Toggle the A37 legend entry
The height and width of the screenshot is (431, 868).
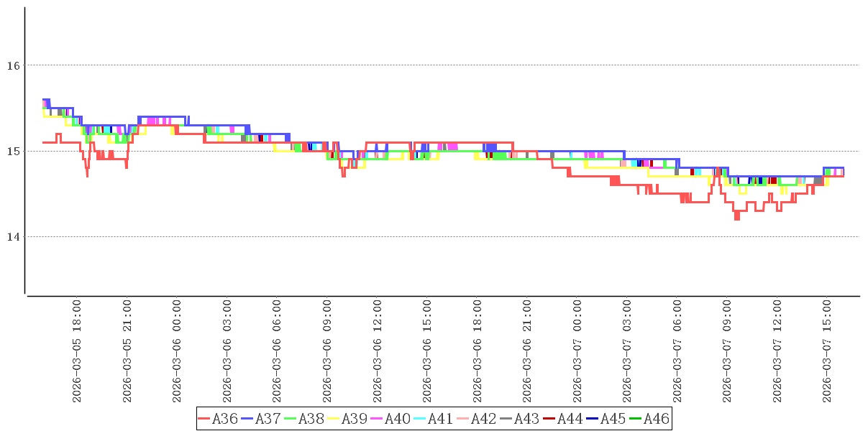click(x=261, y=419)
